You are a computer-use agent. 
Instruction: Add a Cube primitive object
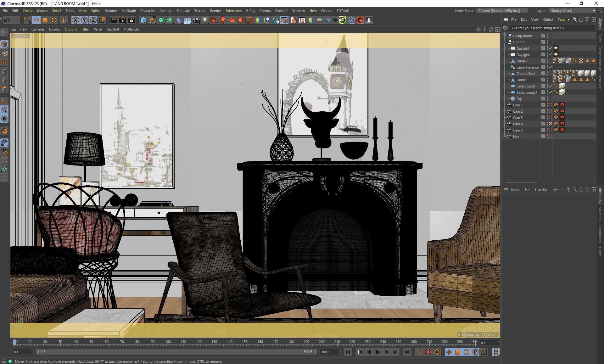coord(143,20)
